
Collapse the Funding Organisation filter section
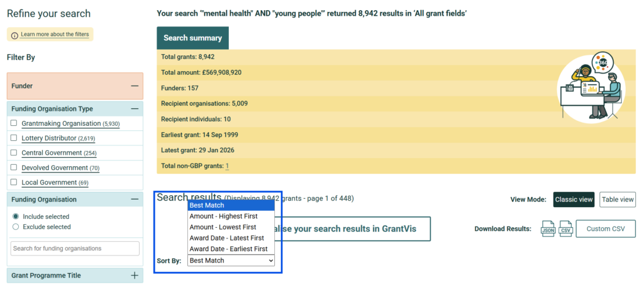pyautogui.click(x=134, y=200)
